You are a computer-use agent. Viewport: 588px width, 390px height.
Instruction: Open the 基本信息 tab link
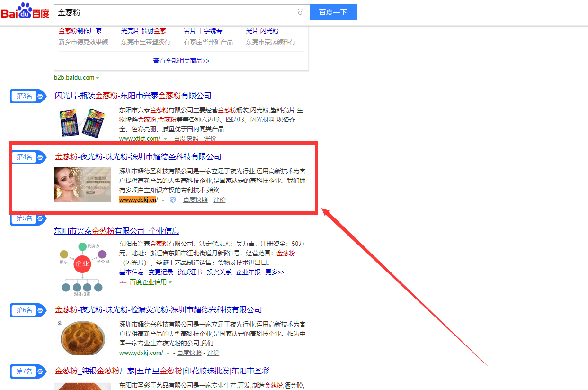[132, 272]
